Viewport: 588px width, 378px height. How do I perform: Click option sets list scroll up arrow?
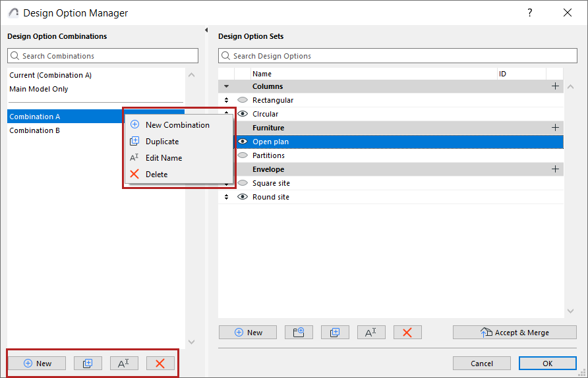pyautogui.click(x=570, y=86)
